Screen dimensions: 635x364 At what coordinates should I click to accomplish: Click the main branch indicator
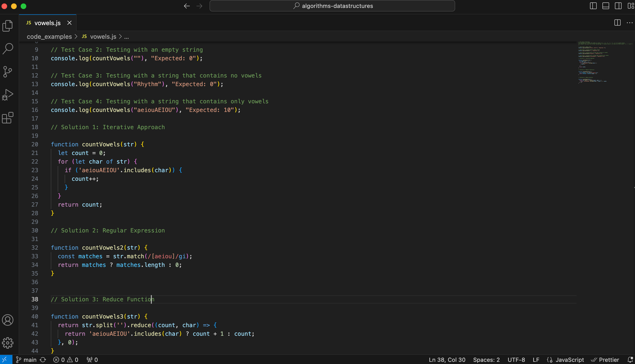[x=29, y=360]
